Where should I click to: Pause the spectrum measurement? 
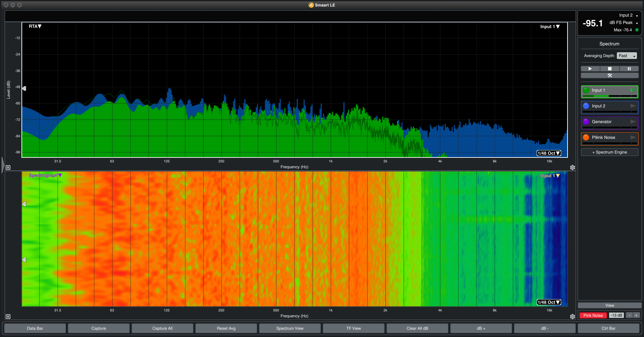(629, 69)
